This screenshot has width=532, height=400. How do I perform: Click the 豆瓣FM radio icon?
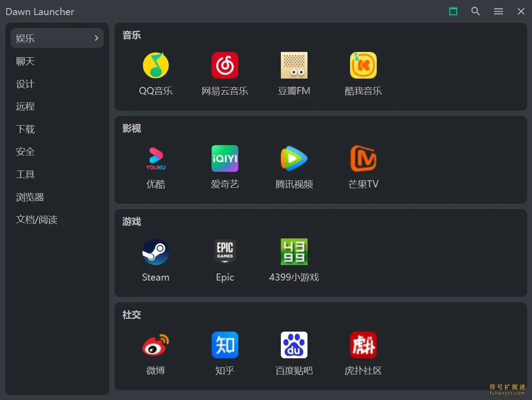pos(294,65)
